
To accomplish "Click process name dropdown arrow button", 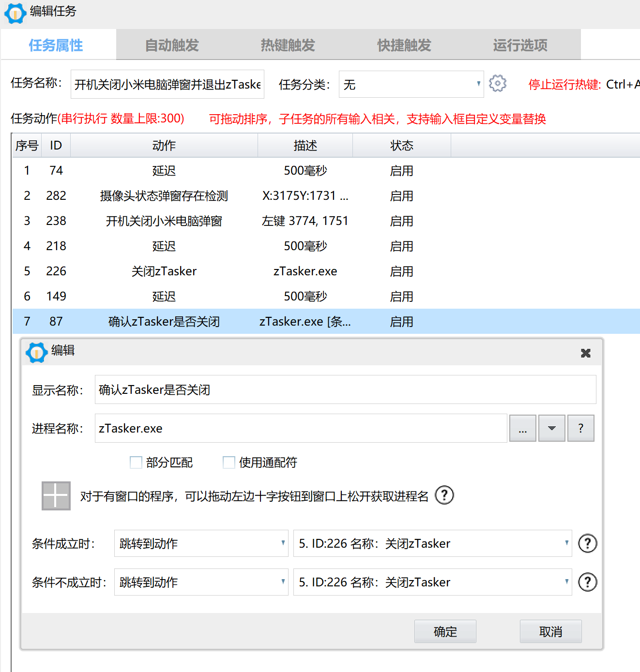I will [551, 428].
